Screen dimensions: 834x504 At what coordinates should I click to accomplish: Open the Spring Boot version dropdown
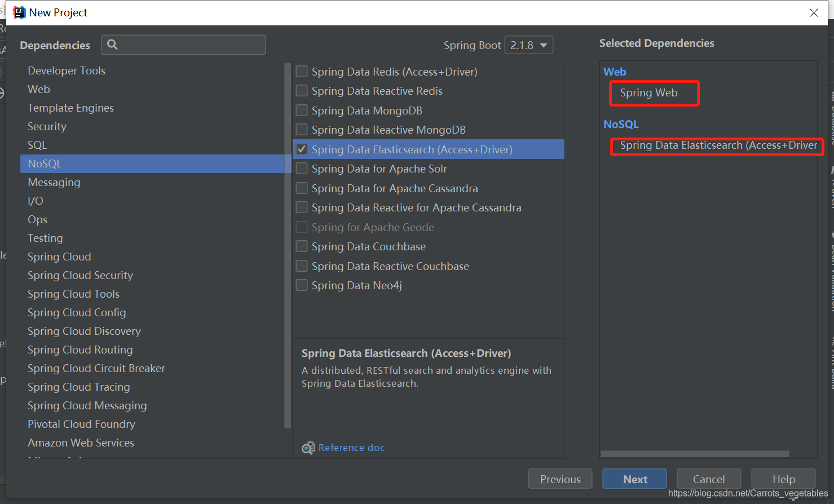pos(528,45)
